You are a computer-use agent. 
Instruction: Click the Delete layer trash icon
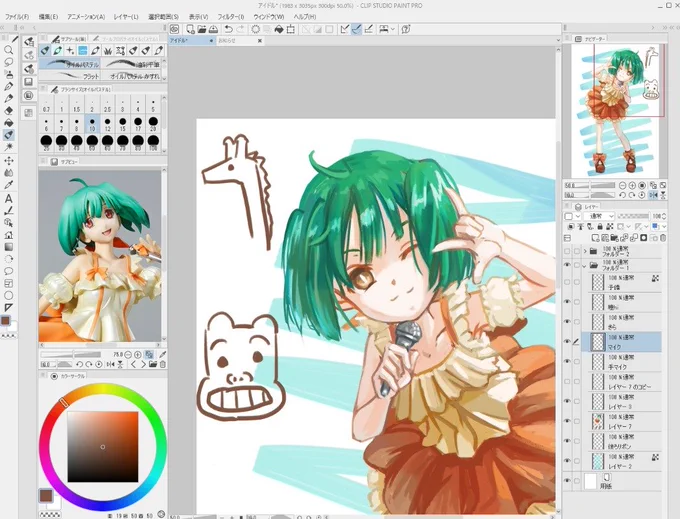pos(663,238)
